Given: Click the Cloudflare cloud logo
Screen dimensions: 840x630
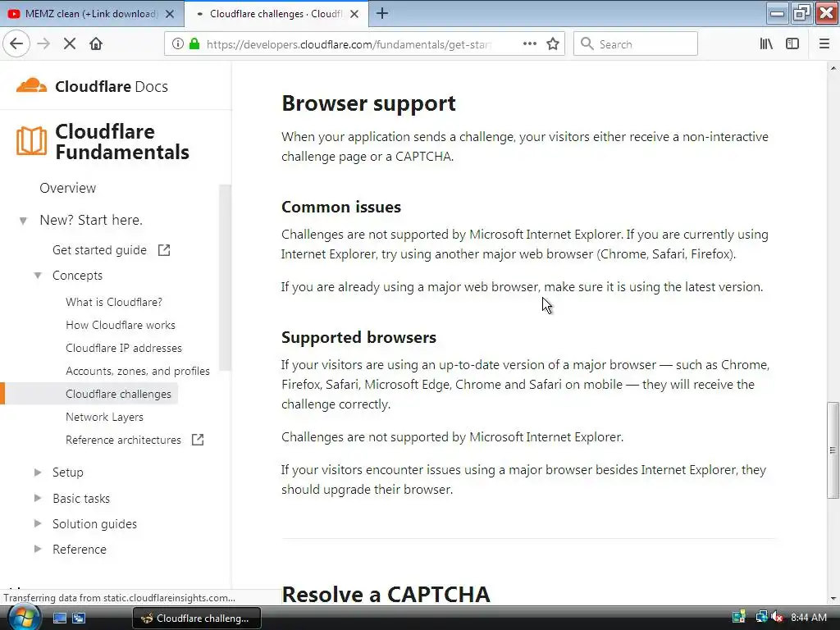Looking at the screenshot, I should (32, 85).
